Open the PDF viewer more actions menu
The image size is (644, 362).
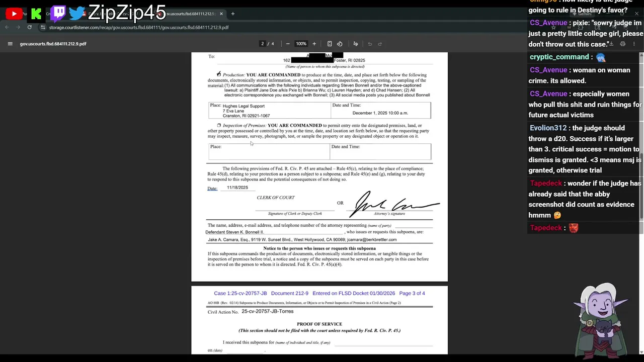[x=634, y=44]
